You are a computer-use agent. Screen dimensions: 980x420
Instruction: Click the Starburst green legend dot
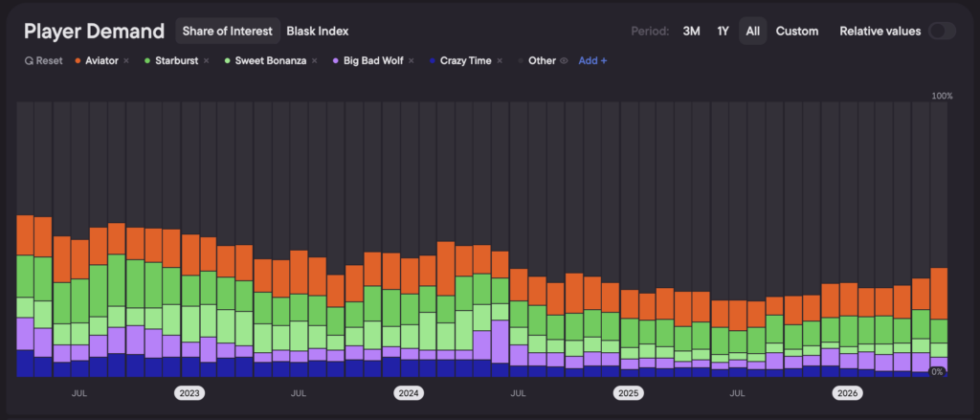[x=147, y=60]
